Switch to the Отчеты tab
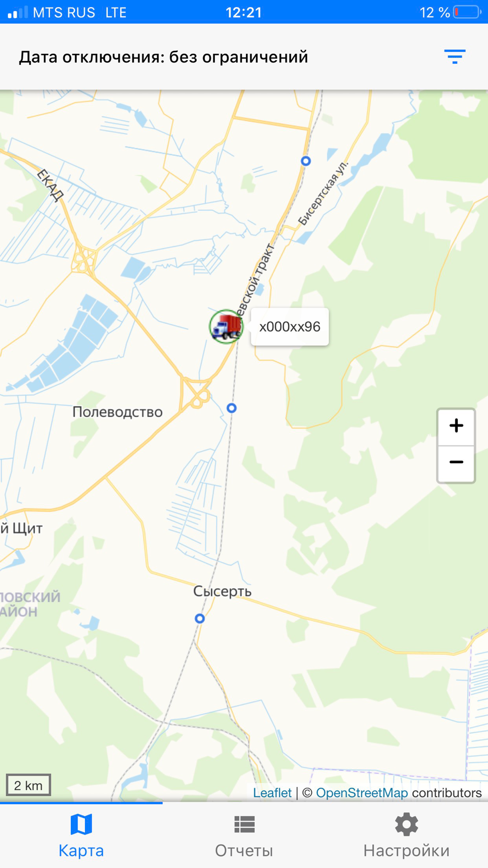This screenshot has height=868, width=488. coord(244,836)
